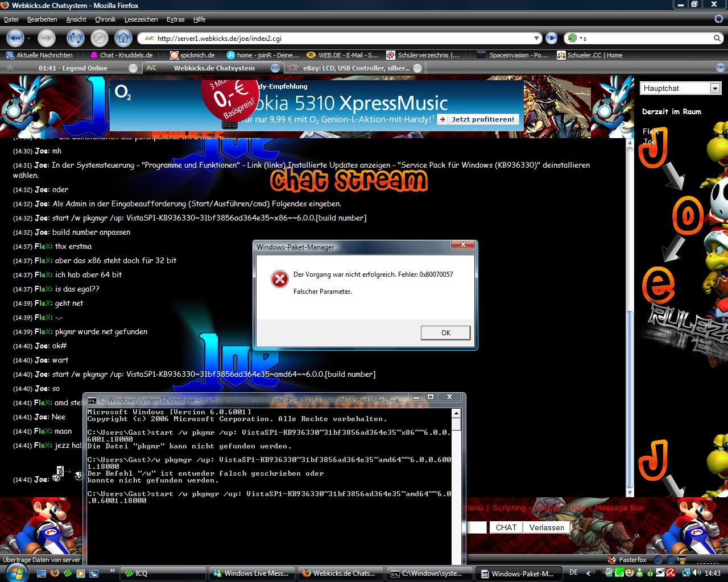728x582 pixels.
Task: Open the WEB.DE - E-Mail bookmark
Action: click(x=342, y=55)
